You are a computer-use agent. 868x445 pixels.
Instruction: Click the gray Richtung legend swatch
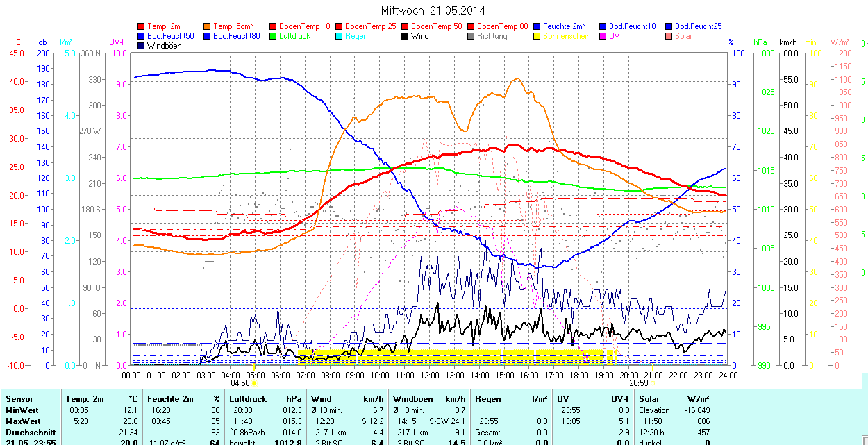(471, 36)
